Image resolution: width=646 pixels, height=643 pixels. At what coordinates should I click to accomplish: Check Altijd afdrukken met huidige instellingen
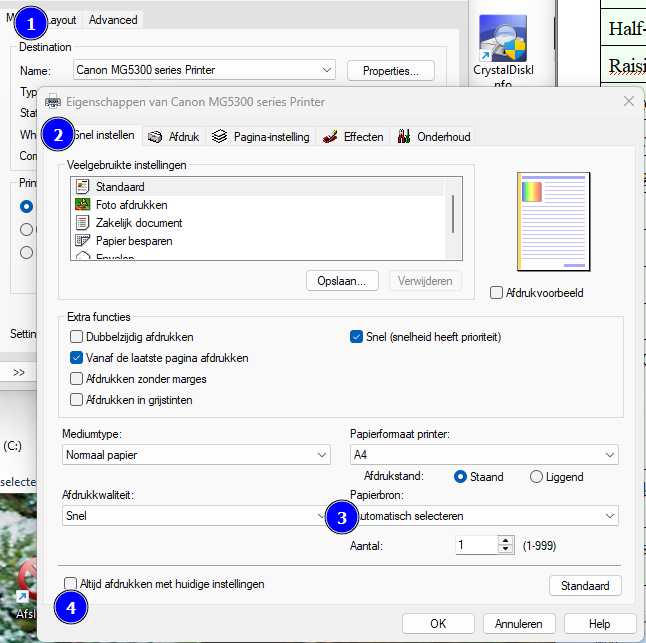pyautogui.click(x=70, y=583)
